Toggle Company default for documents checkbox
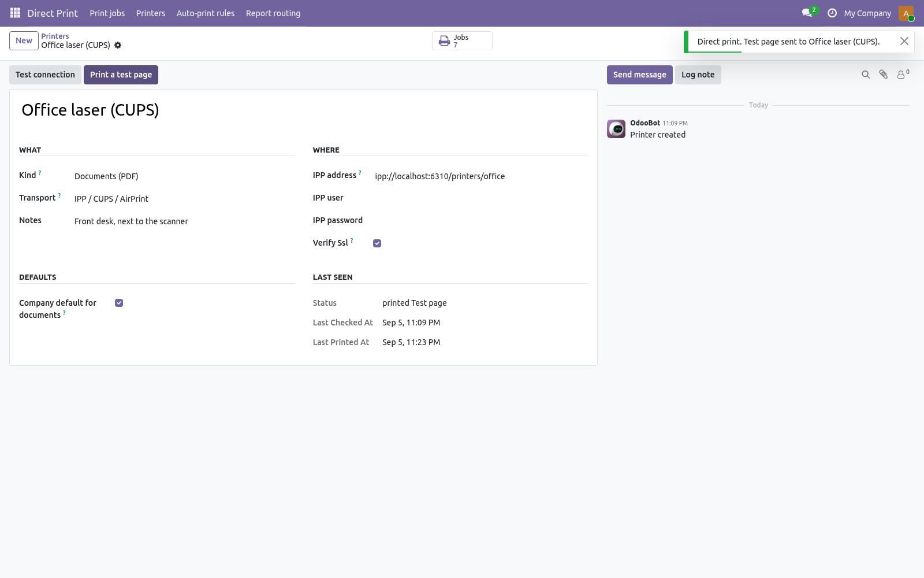Image resolution: width=924 pixels, height=578 pixels. click(119, 303)
